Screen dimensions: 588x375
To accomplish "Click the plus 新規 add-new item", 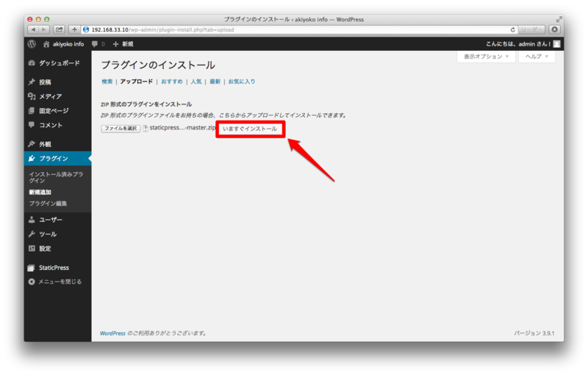I will [123, 44].
